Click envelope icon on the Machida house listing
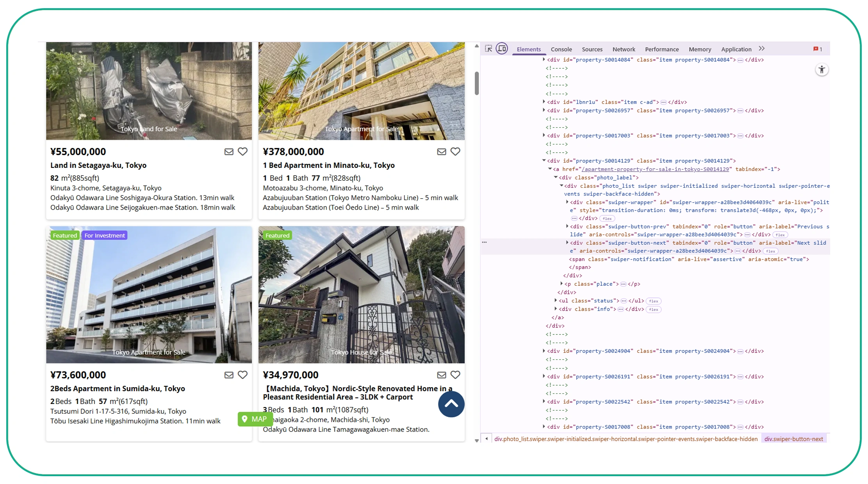The width and height of the screenshot is (868, 484). (x=442, y=375)
